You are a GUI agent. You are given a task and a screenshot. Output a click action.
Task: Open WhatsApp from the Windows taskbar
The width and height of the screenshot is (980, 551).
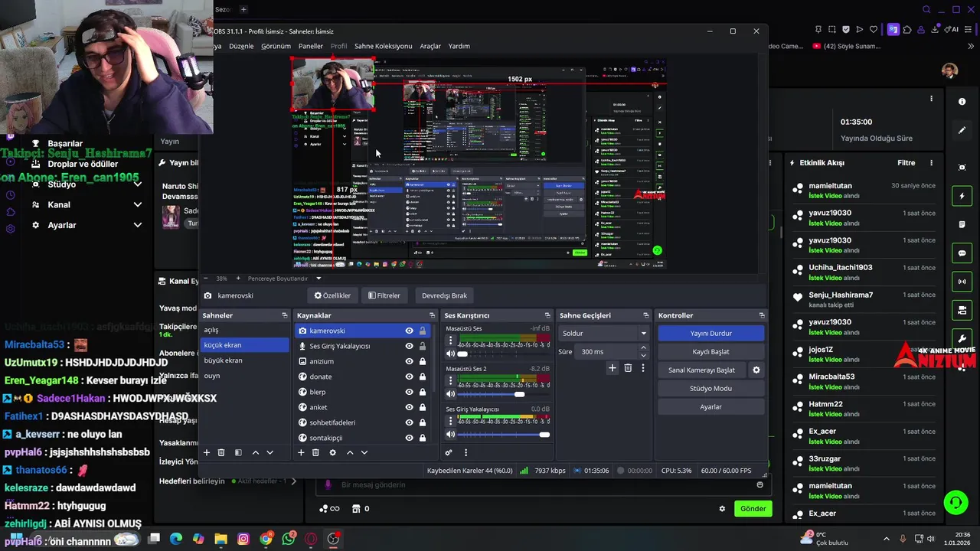[x=289, y=539]
